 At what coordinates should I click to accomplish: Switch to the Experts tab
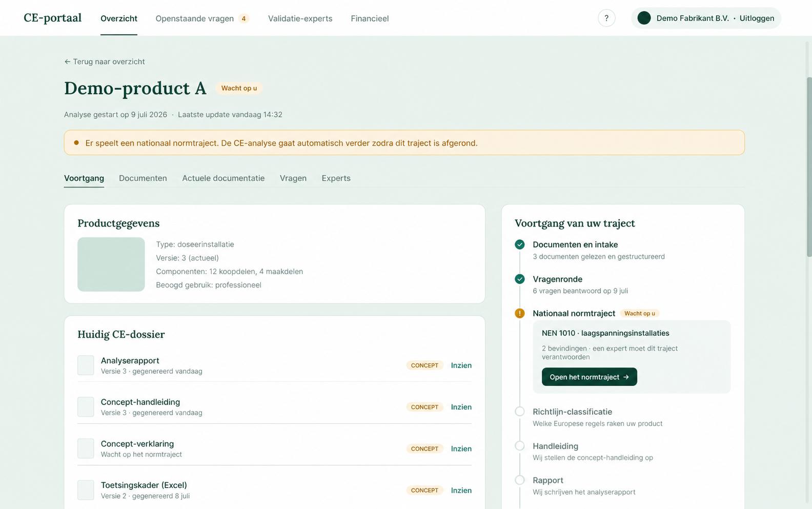[336, 178]
